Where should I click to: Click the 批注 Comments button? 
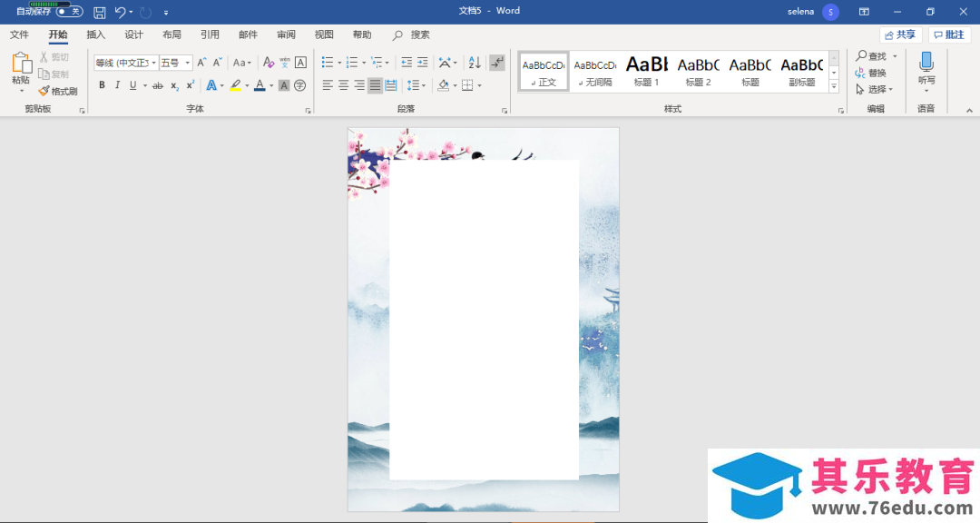click(949, 35)
